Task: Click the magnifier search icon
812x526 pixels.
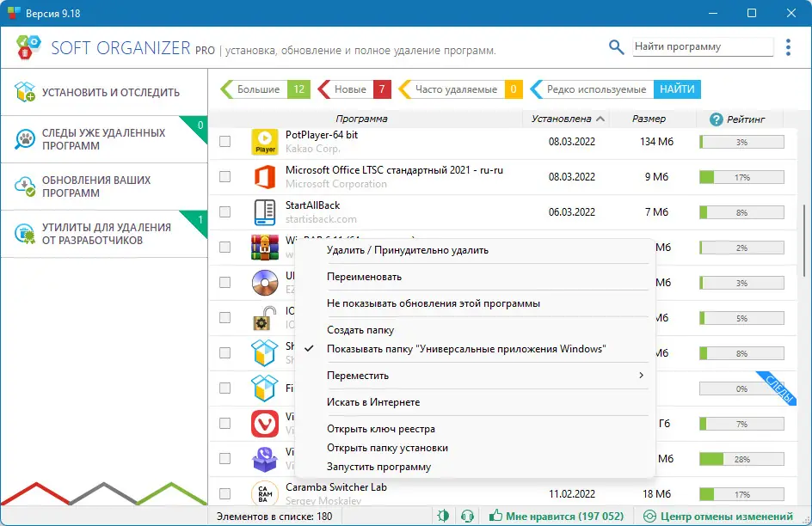Action: (x=616, y=47)
